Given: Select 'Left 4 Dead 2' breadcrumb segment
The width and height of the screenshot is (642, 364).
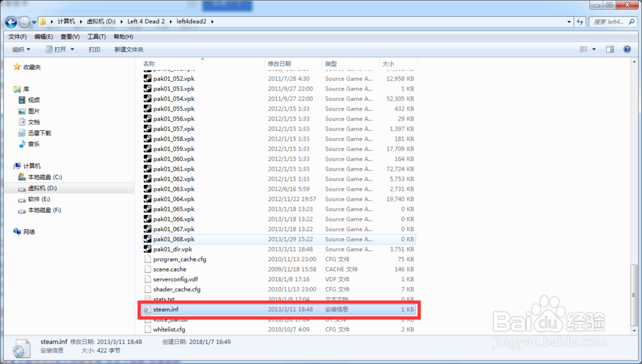Looking at the screenshot, I should click(x=146, y=21).
